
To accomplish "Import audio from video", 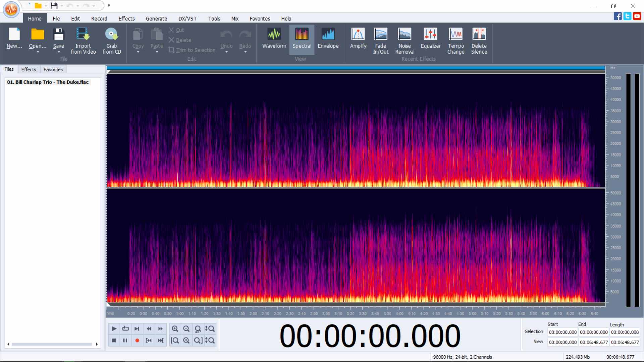I will coord(83,41).
